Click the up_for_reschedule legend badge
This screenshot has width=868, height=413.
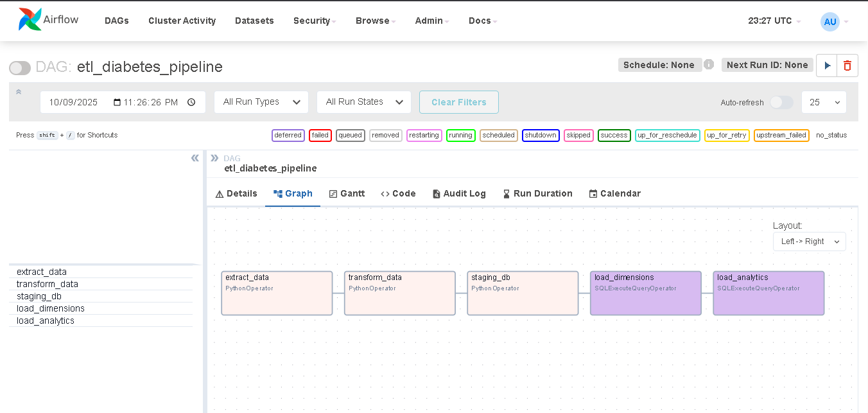tap(668, 136)
